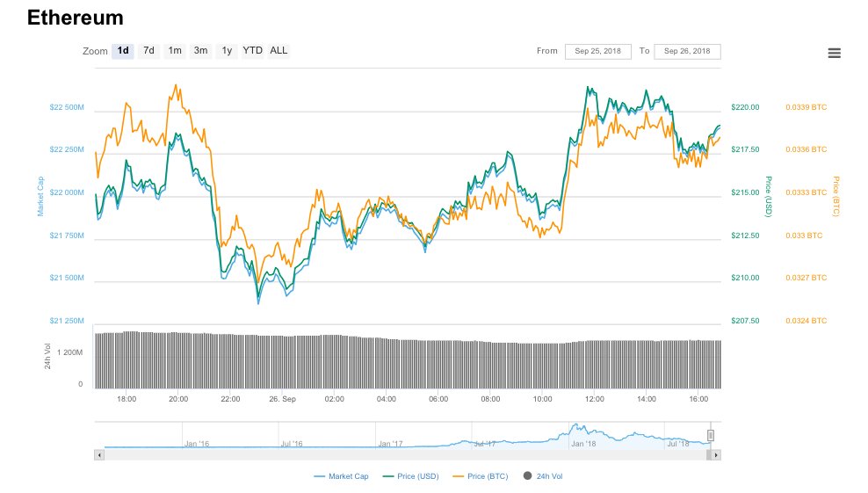Click the Market Cap vertical axis title
868x493 pixels.
pos(40,197)
